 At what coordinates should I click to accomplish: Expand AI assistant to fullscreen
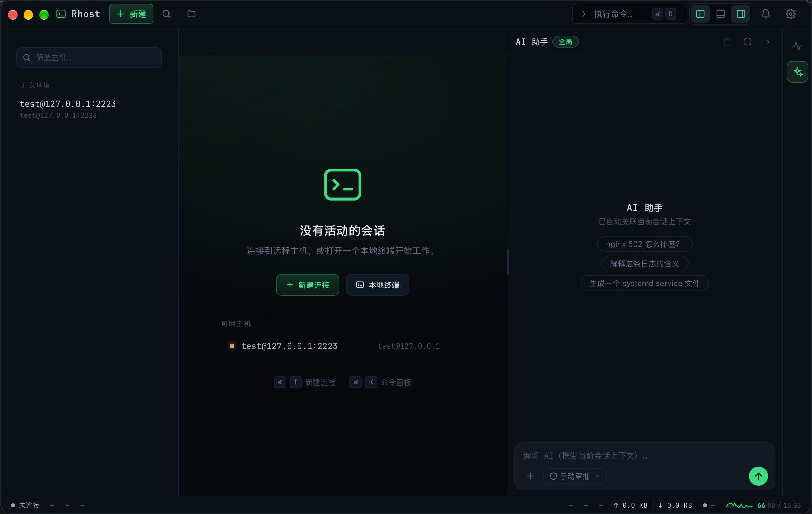(748, 42)
